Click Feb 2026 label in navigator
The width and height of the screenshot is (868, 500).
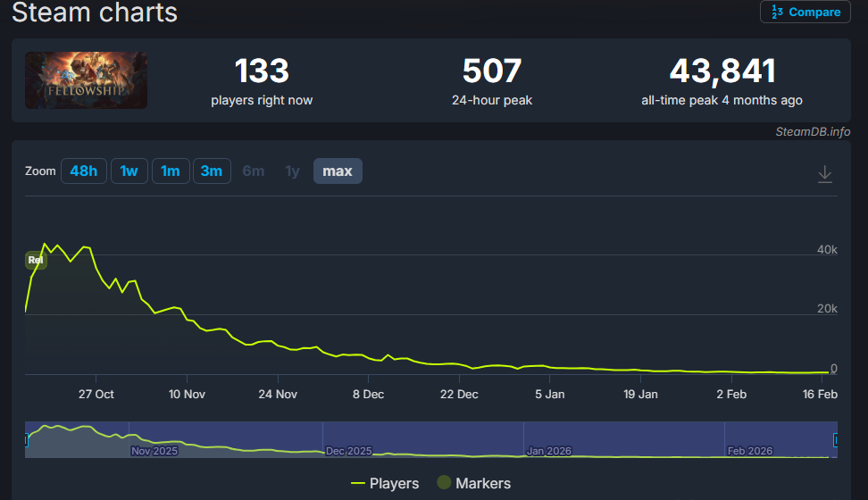pos(749,451)
